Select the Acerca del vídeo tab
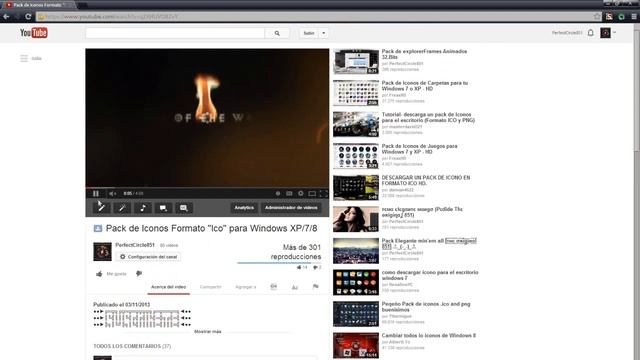 click(168, 287)
